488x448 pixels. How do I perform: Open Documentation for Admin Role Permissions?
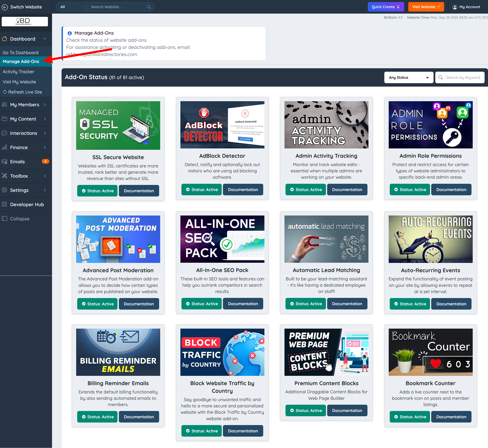pyautogui.click(x=451, y=190)
